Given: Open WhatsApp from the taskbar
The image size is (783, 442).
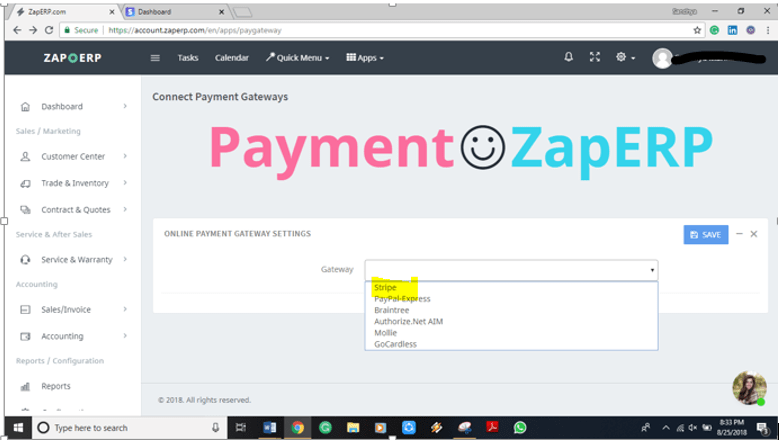Looking at the screenshot, I should click(x=520, y=428).
